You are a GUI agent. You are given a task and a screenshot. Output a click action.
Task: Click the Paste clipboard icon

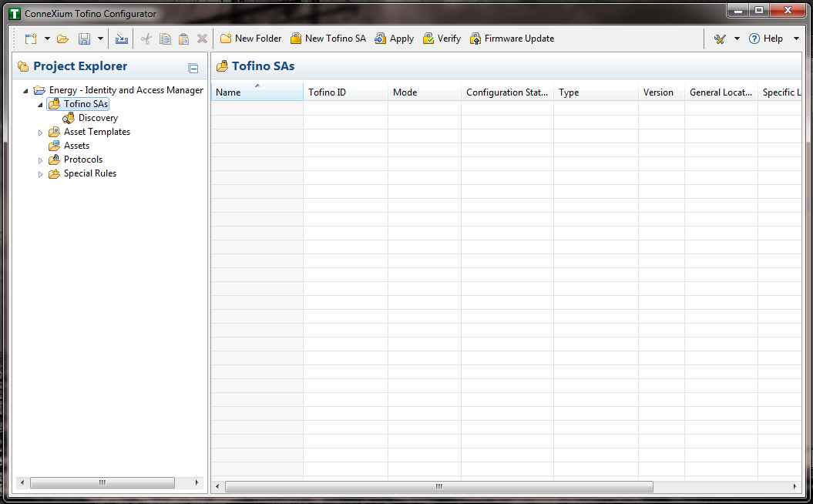pos(183,39)
